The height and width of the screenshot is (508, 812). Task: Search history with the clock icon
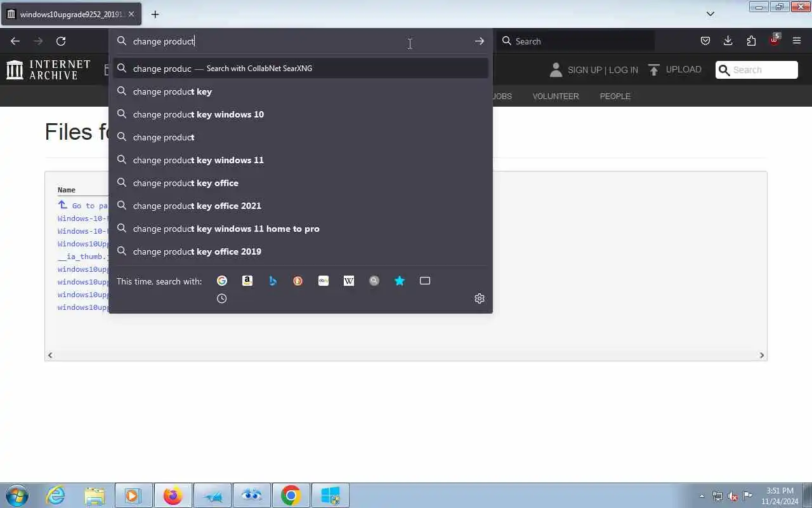point(222,298)
